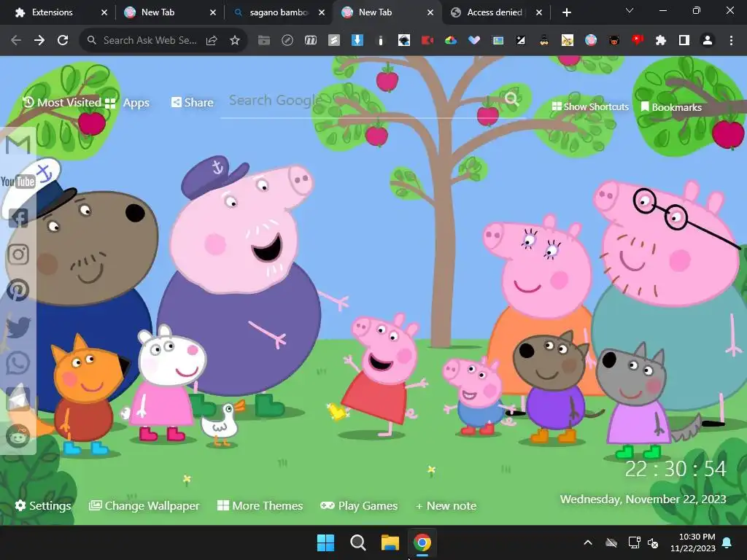This screenshot has width=747, height=560.
Task: Click the share page icon in address bar
Action: 212,41
